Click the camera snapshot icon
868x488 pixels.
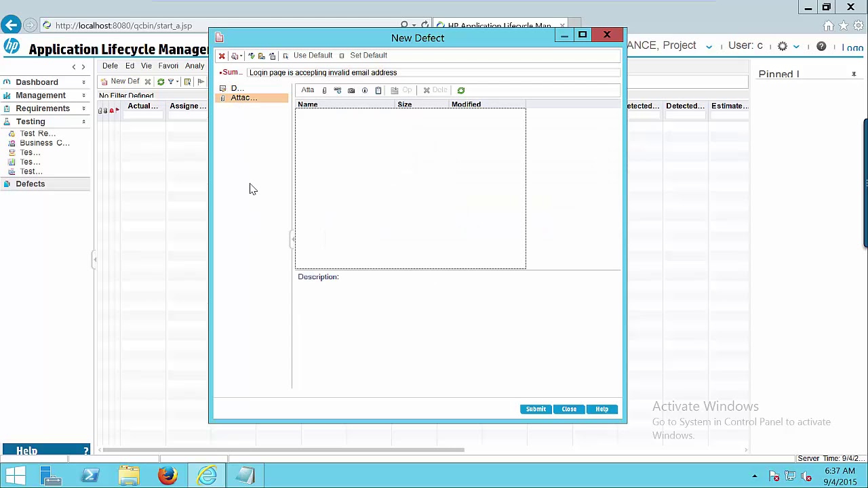coord(351,90)
